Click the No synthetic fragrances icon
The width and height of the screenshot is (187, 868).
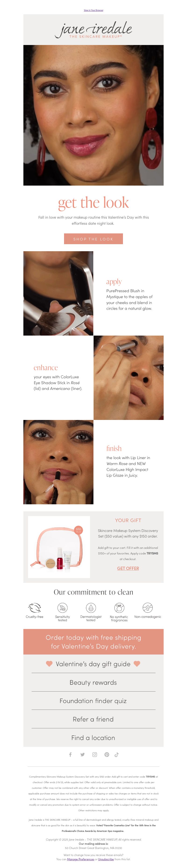[x=119, y=608]
